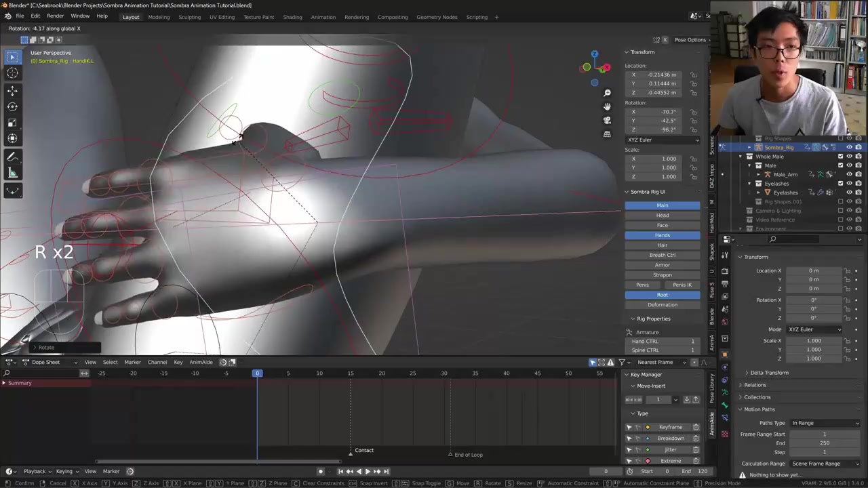Click the Scale tool icon

pyautogui.click(x=12, y=123)
